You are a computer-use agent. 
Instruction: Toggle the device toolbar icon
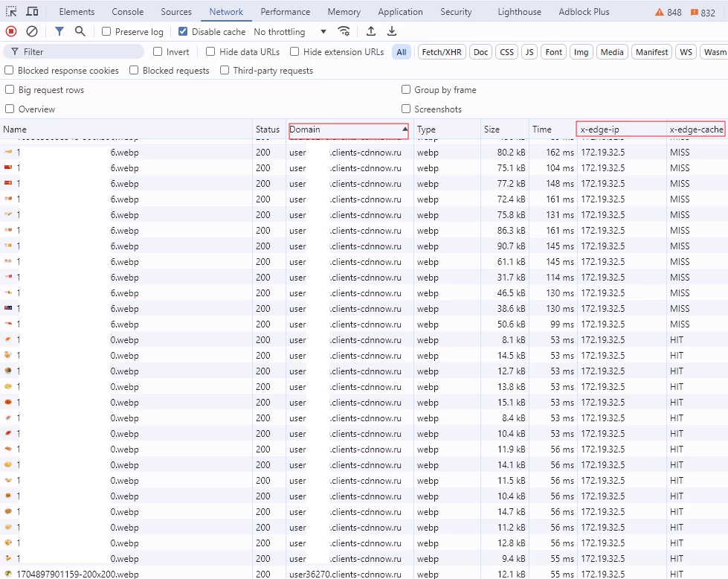[32, 12]
